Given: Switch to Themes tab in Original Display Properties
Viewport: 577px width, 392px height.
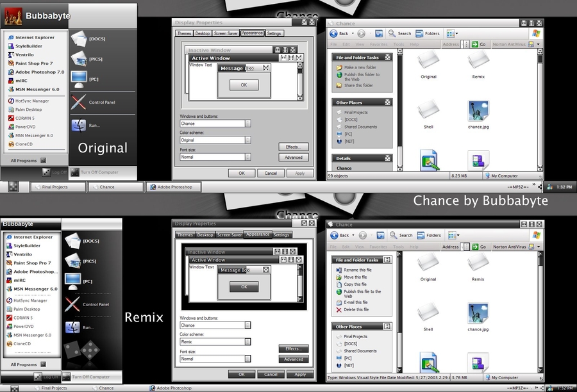Looking at the screenshot, I should pos(184,33).
